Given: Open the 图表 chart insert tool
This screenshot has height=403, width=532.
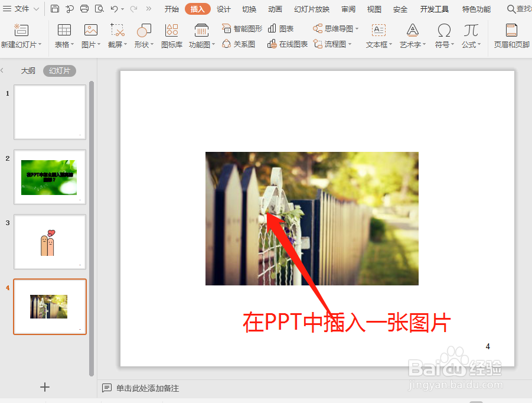Looking at the screenshot, I should (x=282, y=27).
